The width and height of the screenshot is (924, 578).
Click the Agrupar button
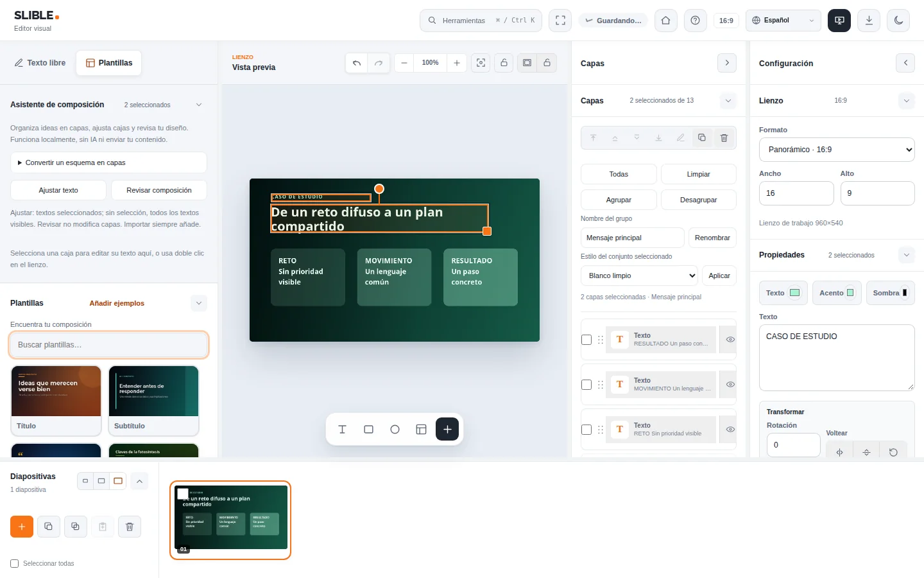coord(619,200)
